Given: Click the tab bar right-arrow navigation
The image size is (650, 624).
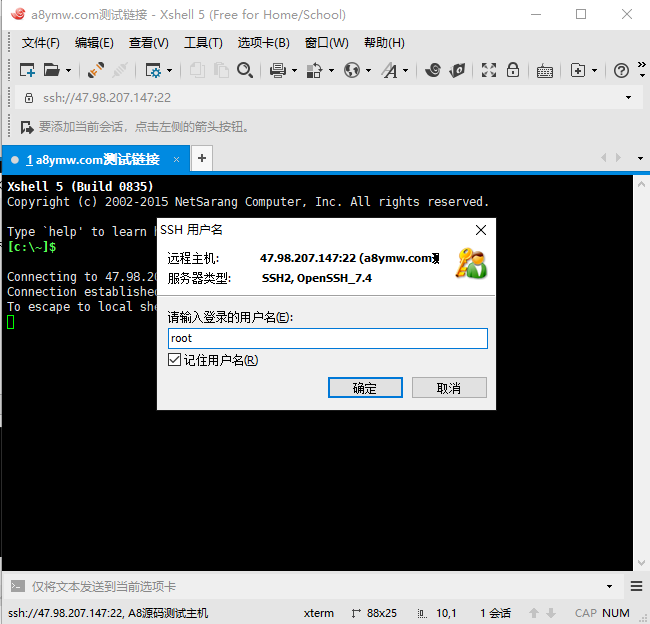Looking at the screenshot, I should [618, 158].
